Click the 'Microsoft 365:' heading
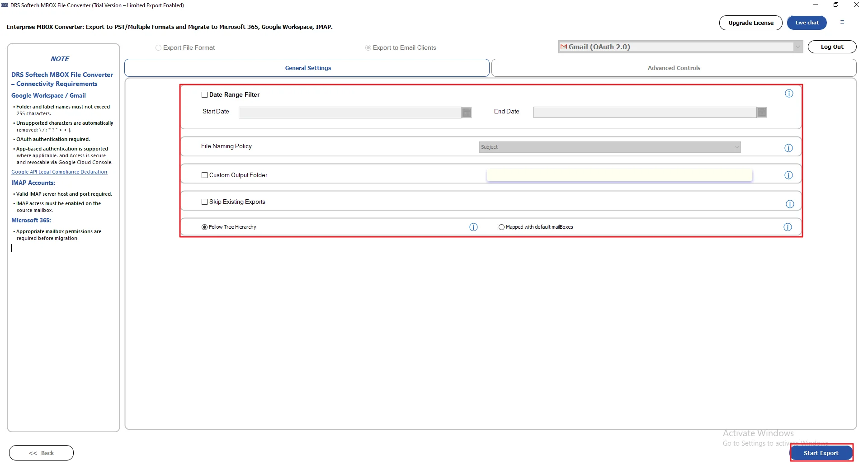The width and height of the screenshot is (868, 470). coord(31,221)
